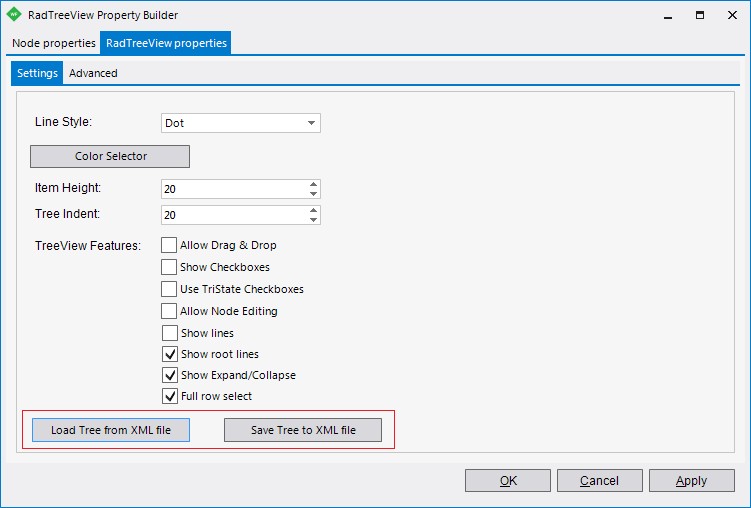Click the green RadTreeView app icon
This screenshot has width=751, height=508.
click(14, 14)
